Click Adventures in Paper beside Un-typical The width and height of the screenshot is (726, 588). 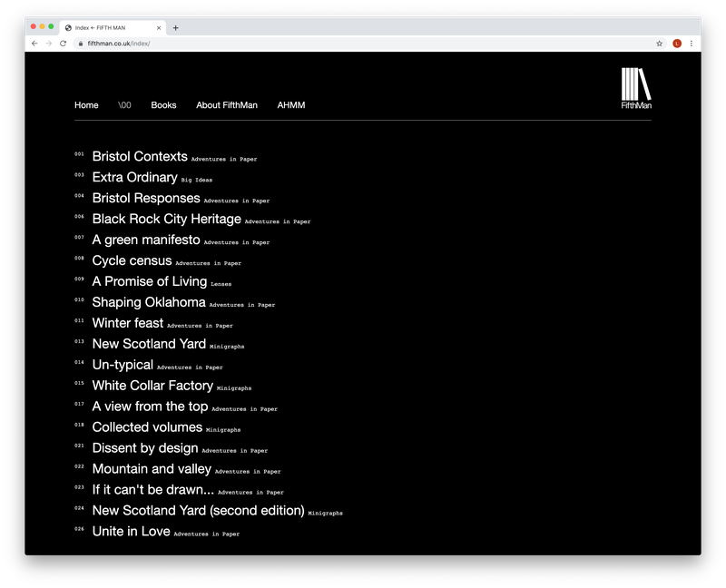[x=190, y=367]
